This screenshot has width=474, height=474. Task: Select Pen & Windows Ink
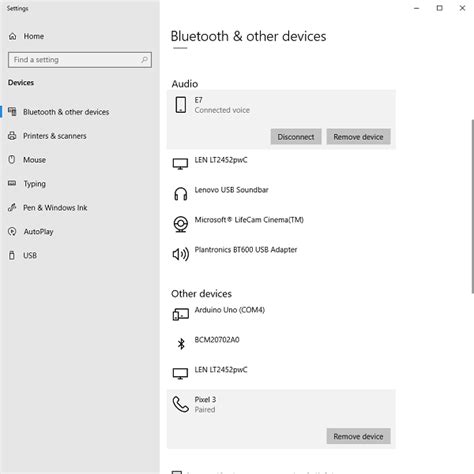(x=55, y=208)
